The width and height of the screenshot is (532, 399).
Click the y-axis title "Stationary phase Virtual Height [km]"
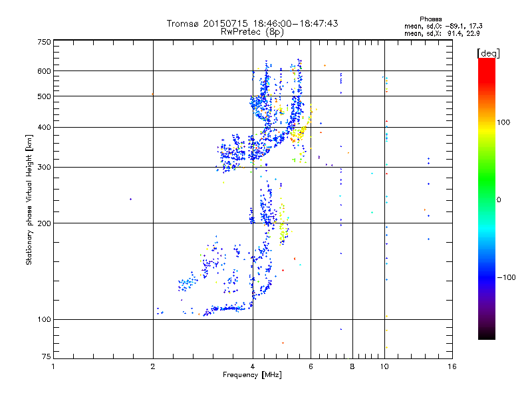(29, 200)
